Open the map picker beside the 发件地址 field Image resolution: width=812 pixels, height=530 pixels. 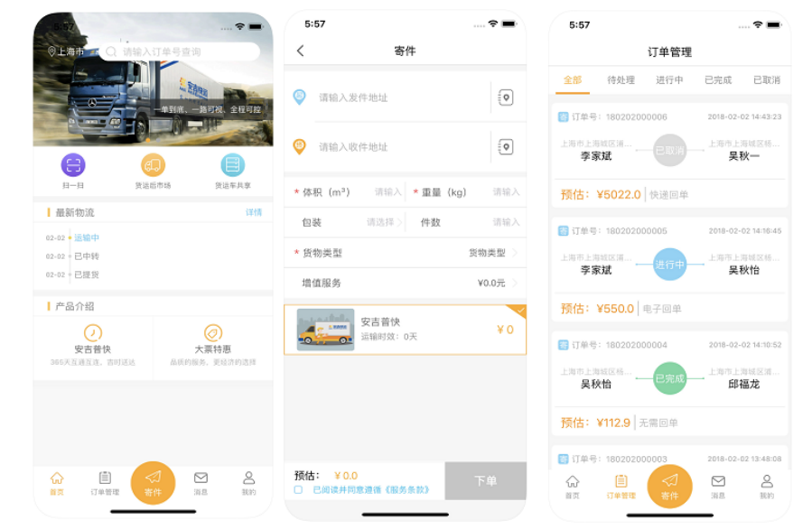(506, 98)
